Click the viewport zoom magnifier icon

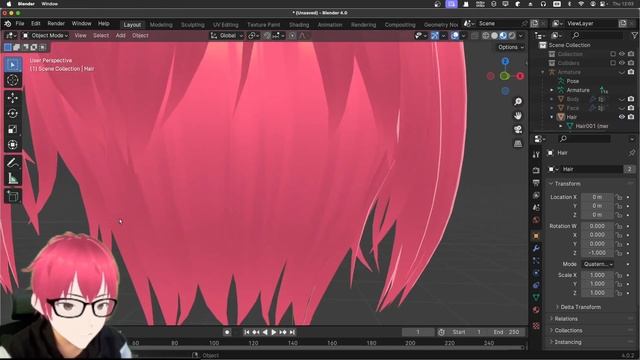[518, 102]
